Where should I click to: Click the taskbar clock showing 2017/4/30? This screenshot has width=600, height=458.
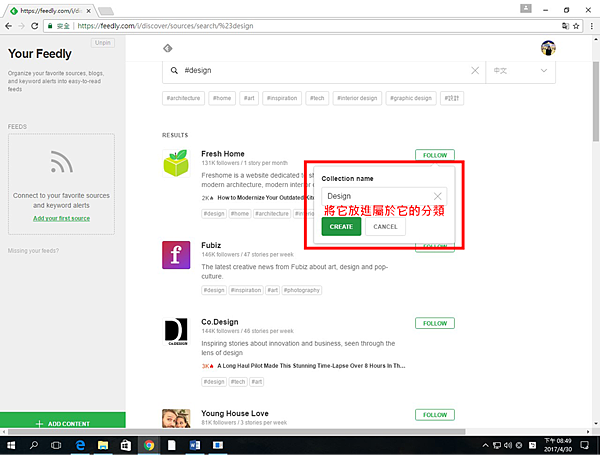click(x=558, y=445)
